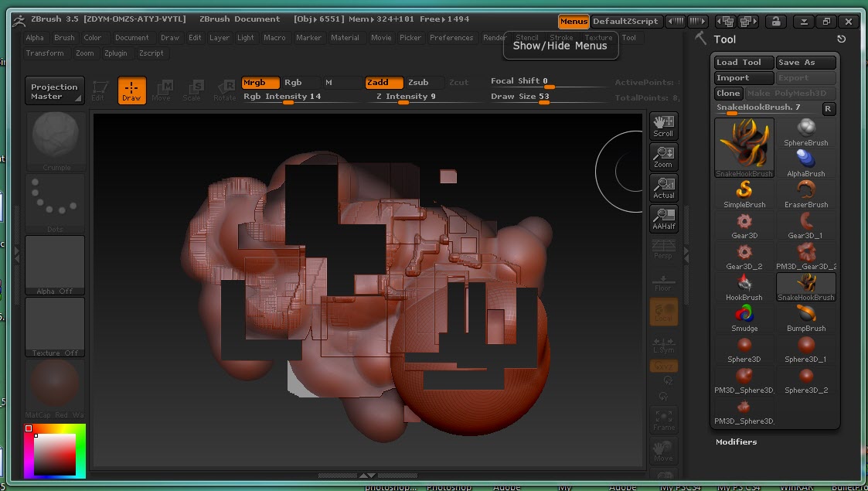Pick the Gear3D_2 tool
Screen dimensions: 868x491
744,257
